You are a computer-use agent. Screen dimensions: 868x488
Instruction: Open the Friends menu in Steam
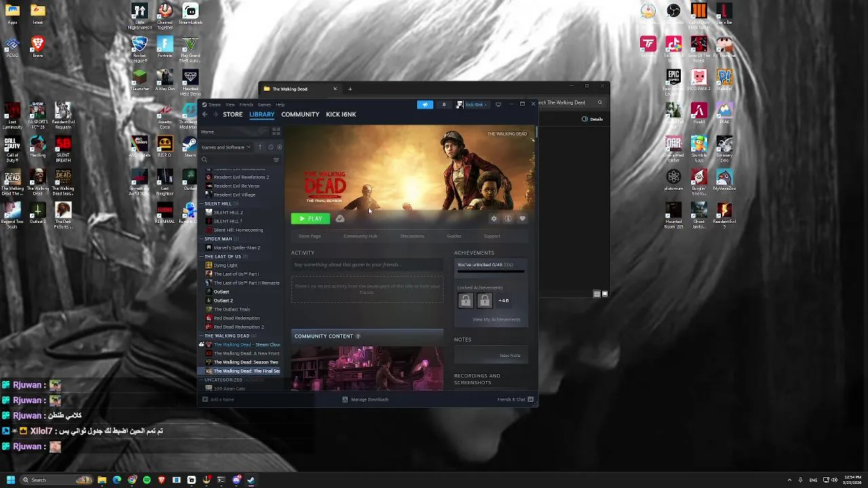(246, 104)
